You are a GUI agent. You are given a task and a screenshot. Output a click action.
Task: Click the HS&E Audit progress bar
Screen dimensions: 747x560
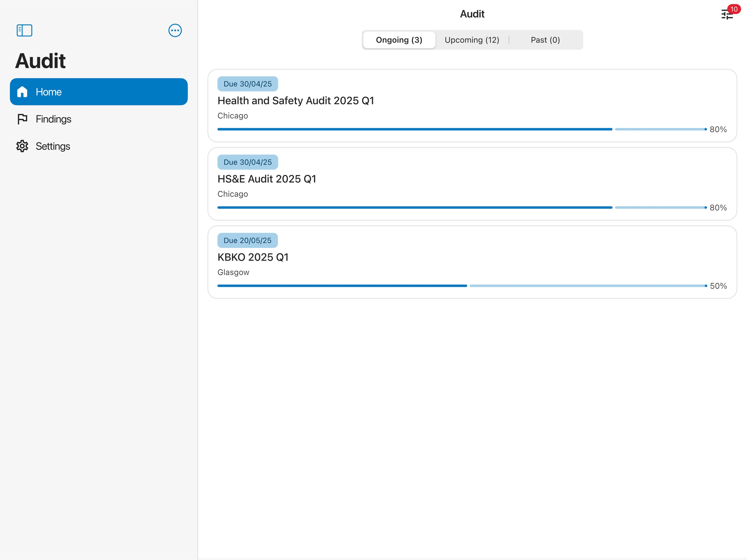pos(462,207)
